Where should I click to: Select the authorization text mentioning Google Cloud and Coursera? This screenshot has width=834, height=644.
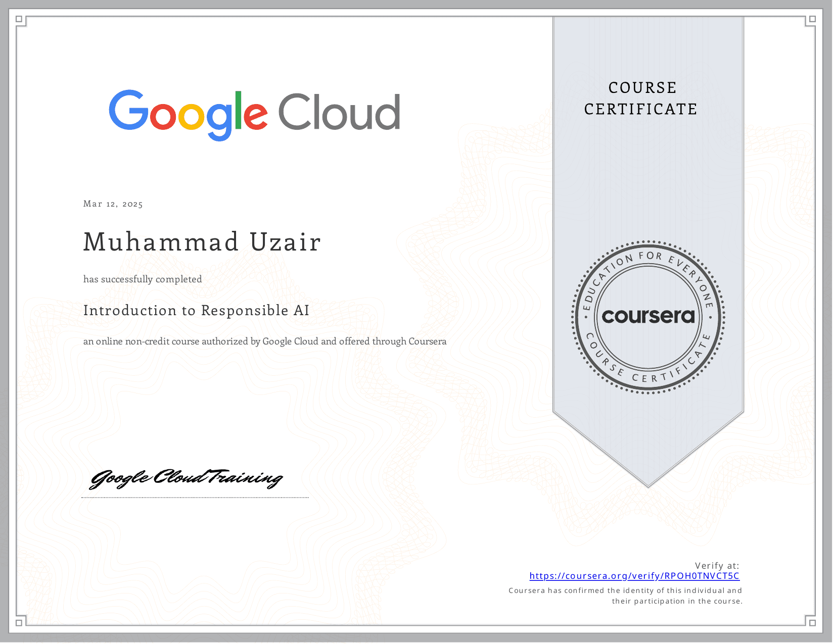click(265, 341)
